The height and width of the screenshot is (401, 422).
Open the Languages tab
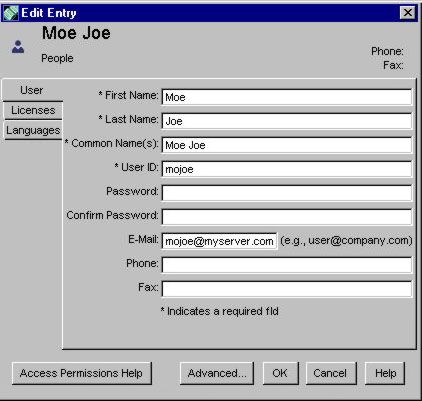pos(33,130)
